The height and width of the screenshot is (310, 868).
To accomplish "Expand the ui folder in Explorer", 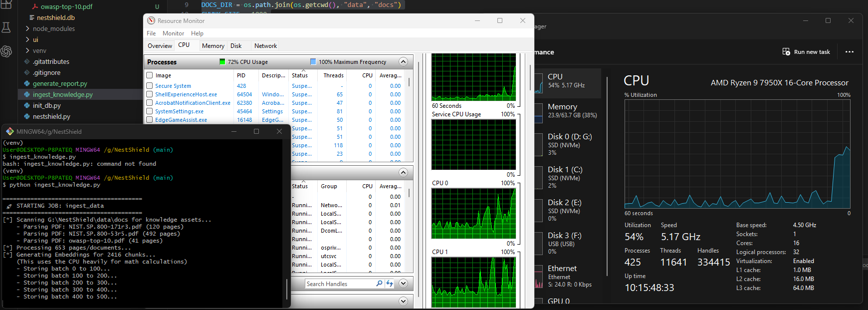I will click(27, 39).
